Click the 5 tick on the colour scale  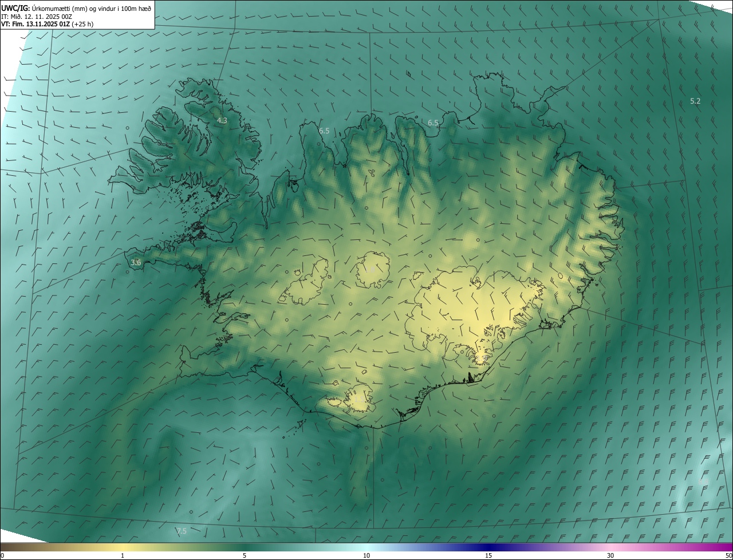click(245, 555)
